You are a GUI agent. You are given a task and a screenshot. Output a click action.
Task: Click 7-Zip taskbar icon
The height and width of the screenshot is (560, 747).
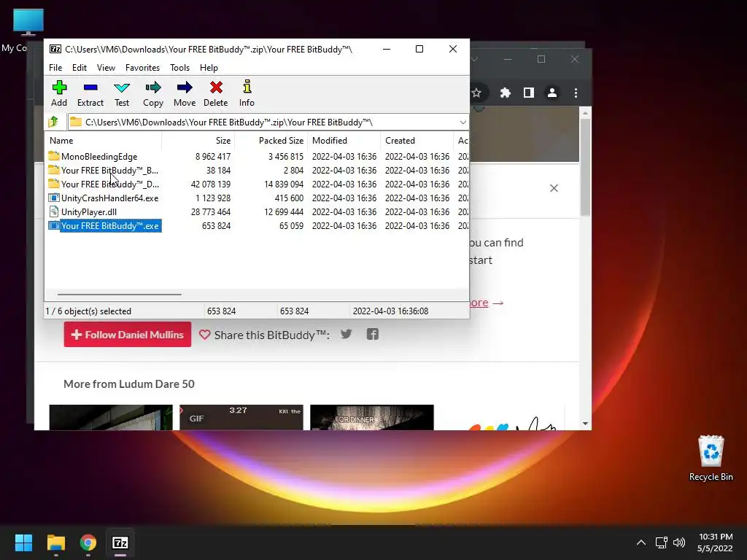[120, 542]
